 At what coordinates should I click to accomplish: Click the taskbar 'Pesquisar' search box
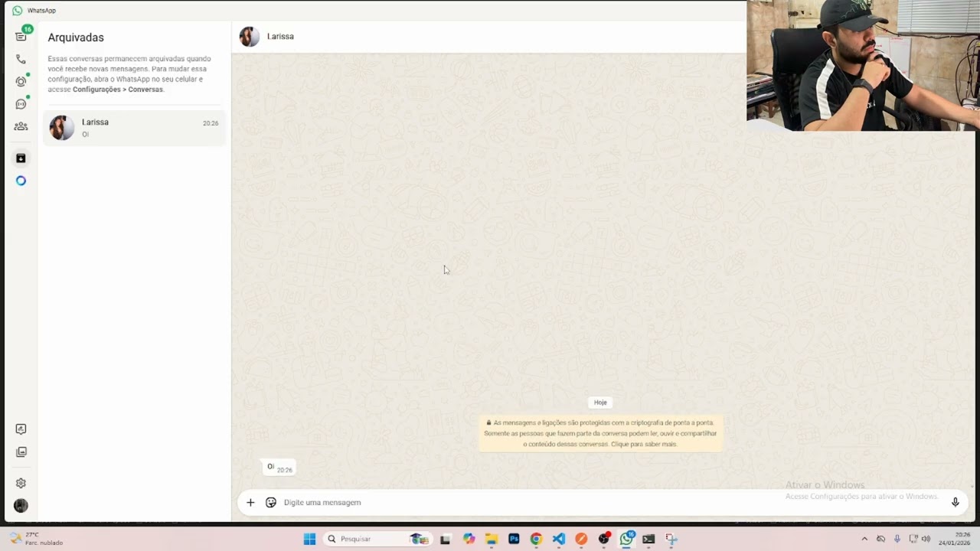(x=378, y=539)
